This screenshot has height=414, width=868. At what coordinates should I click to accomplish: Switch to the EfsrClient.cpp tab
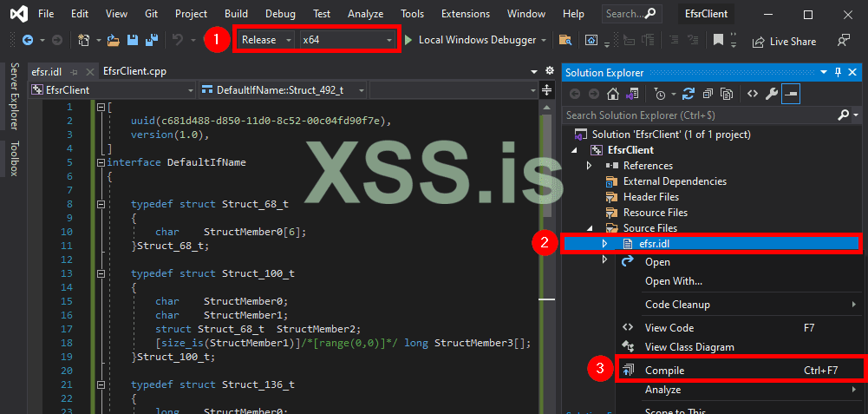coord(134,71)
